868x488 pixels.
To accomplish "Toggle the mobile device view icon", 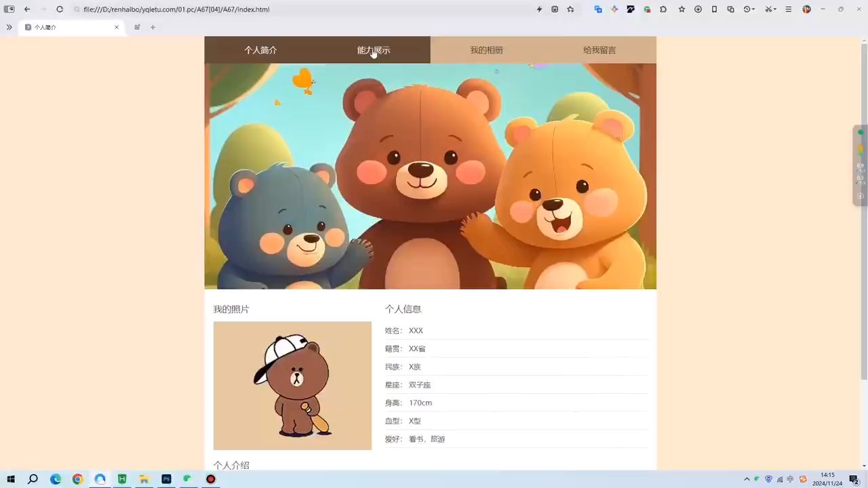I will [714, 9].
